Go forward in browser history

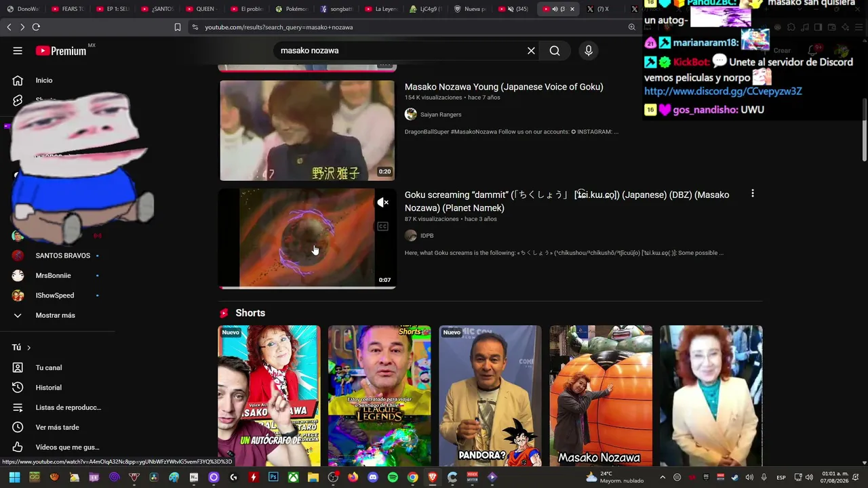[x=22, y=27]
